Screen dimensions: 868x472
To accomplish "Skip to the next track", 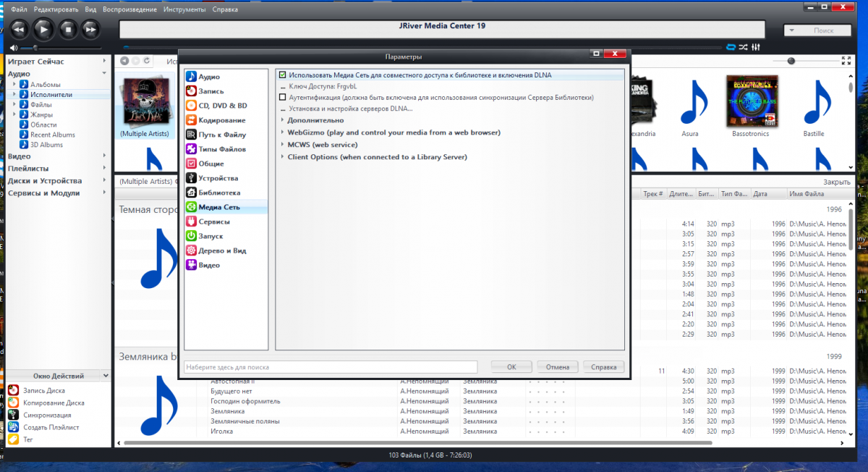I will 90,29.
